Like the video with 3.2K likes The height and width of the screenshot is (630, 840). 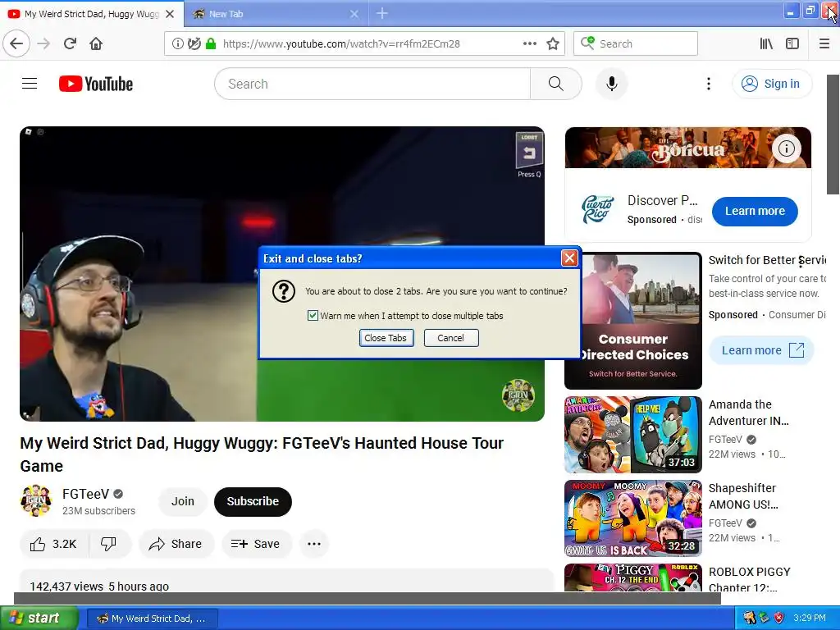click(x=53, y=544)
